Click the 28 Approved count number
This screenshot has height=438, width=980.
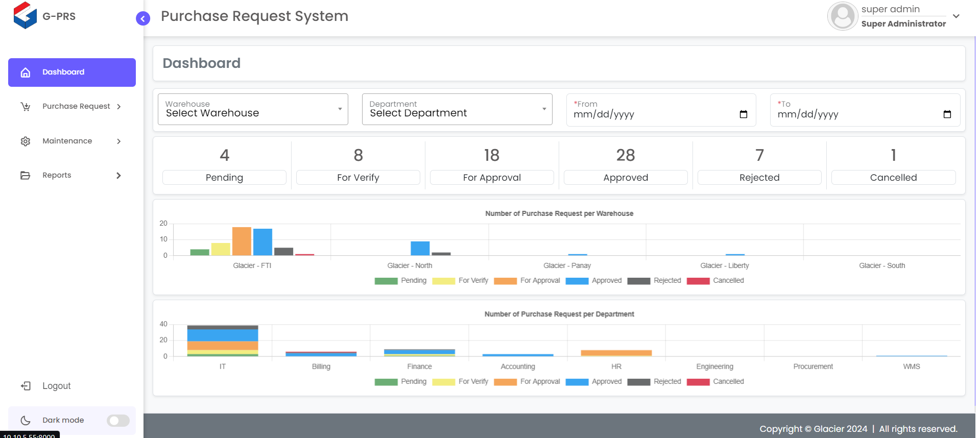(x=626, y=155)
